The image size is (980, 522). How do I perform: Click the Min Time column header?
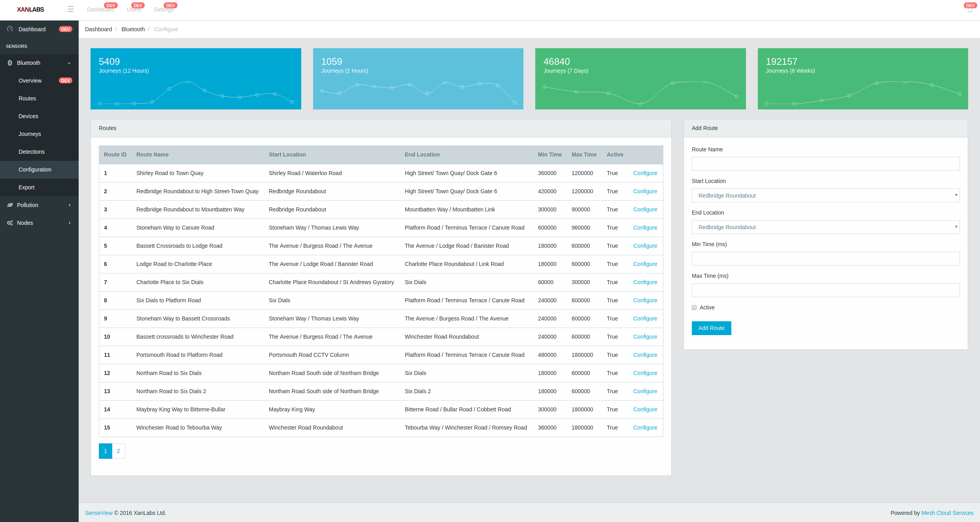[549, 155]
